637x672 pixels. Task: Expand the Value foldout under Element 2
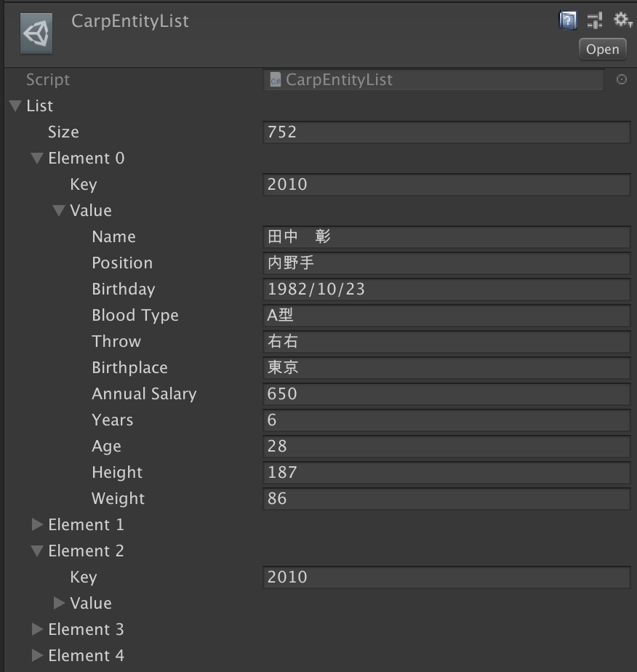pyautogui.click(x=59, y=603)
